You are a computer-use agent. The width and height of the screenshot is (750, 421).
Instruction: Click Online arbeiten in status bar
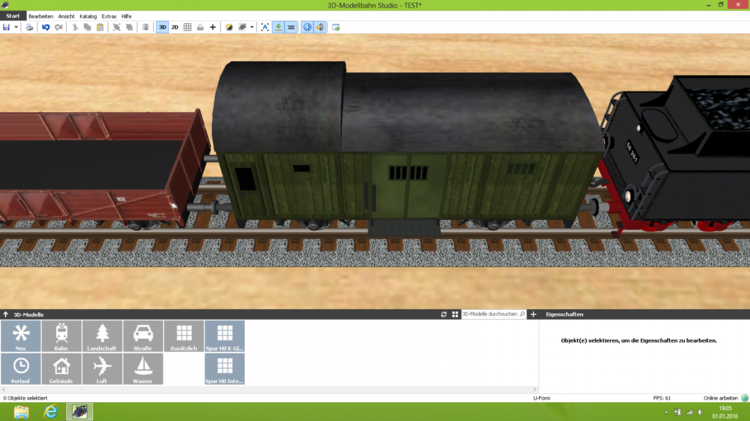[720, 398]
